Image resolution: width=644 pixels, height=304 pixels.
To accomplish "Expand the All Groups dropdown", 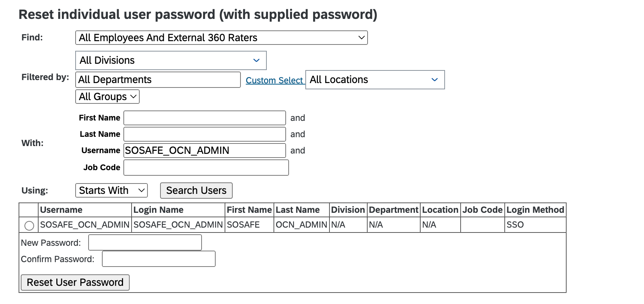I will coord(107,97).
